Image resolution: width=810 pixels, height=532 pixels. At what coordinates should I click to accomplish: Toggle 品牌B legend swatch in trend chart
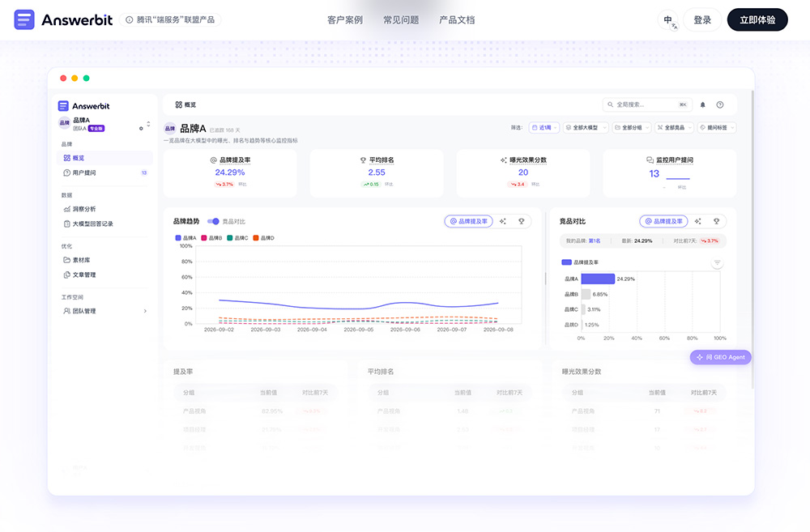204,238
